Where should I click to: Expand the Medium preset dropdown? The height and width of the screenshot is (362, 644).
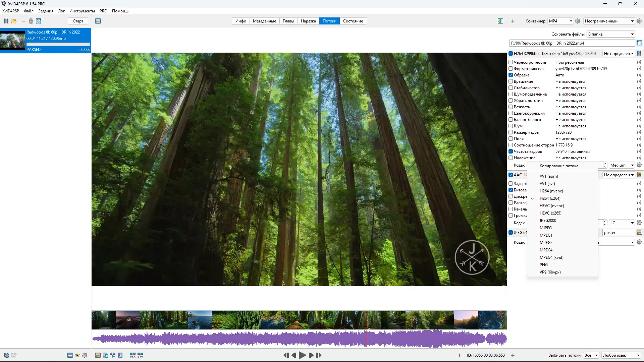[x=622, y=165]
